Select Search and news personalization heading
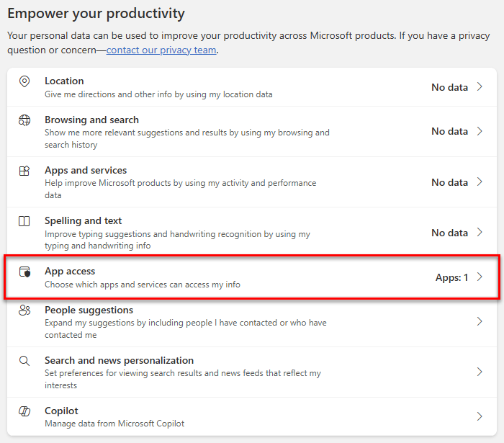Viewport: 504px width, 443px height. pyautogui.click(x=120, y=360)
